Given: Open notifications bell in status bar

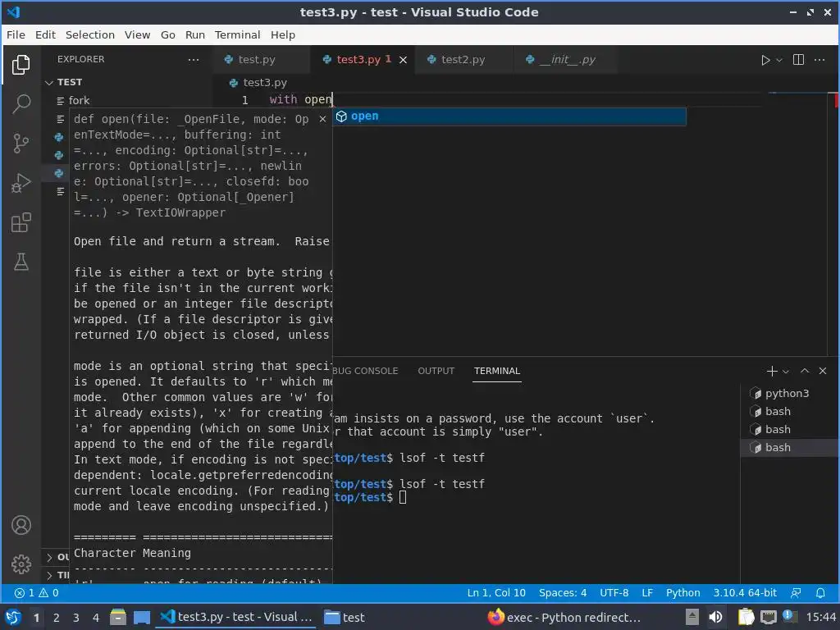Looking at the screenshot, I should [820, 593].
